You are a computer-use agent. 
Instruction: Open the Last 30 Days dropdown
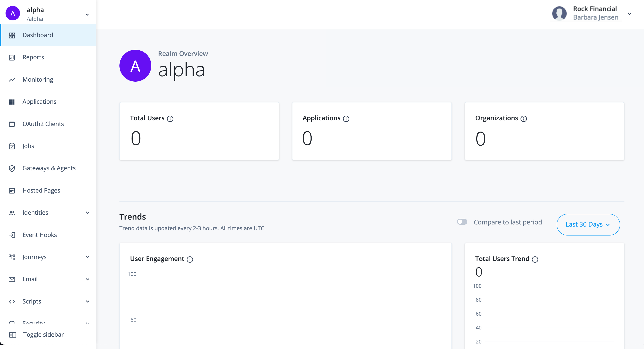[x=588, y=224]
